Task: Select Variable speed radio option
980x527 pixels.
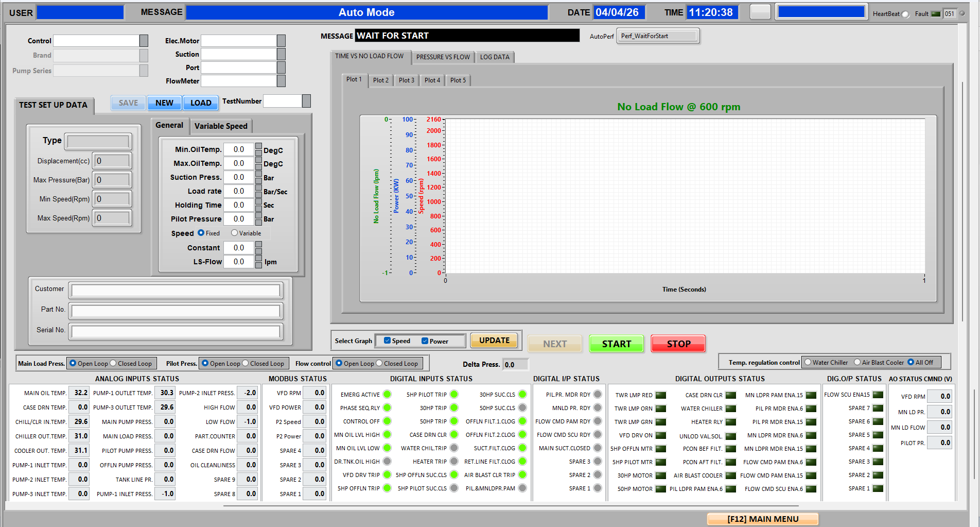Action: point(235,233)
